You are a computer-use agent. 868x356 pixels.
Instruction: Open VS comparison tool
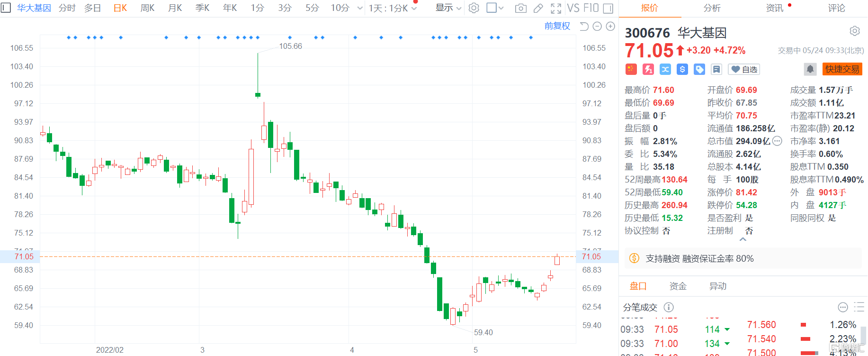(573, 8)
